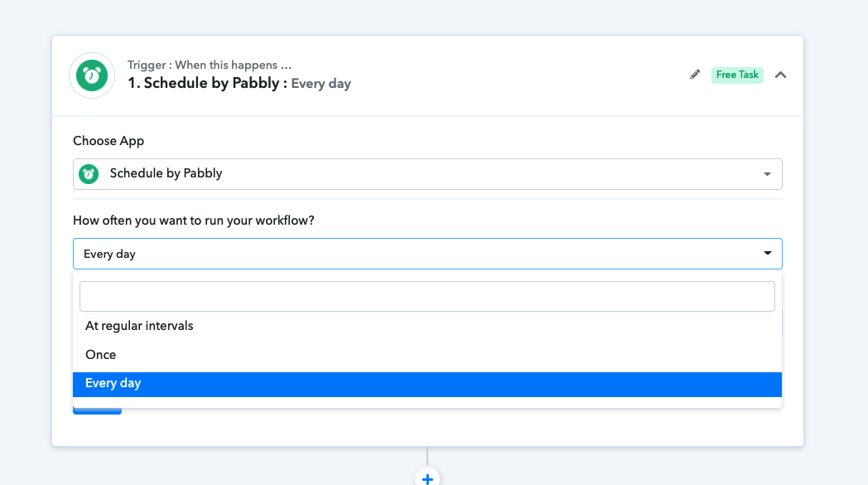Collapse the trigger step with the up chevron

pos(780,75)
